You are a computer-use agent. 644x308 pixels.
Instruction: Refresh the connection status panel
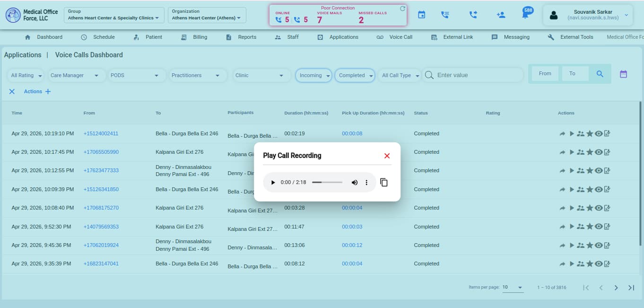[x=402, y=9]
